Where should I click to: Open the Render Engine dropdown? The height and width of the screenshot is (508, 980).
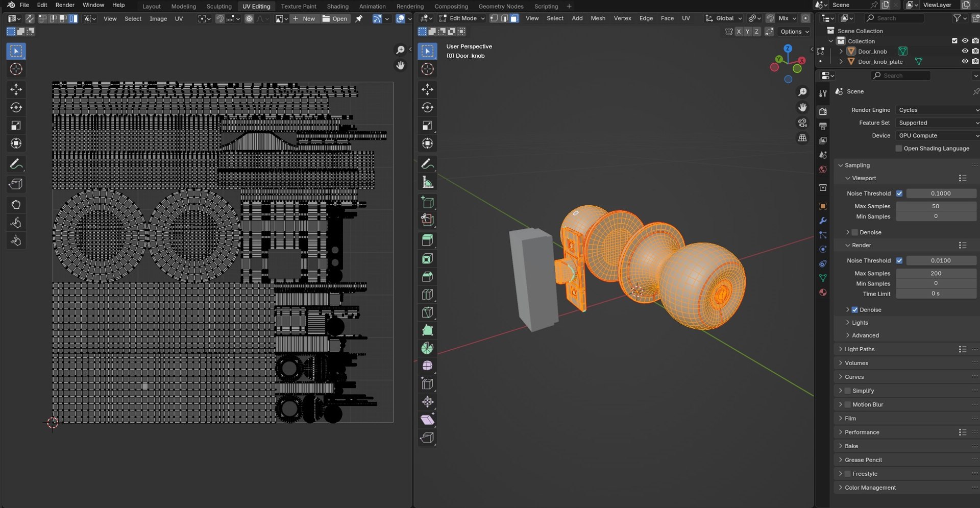coord(938,110)
